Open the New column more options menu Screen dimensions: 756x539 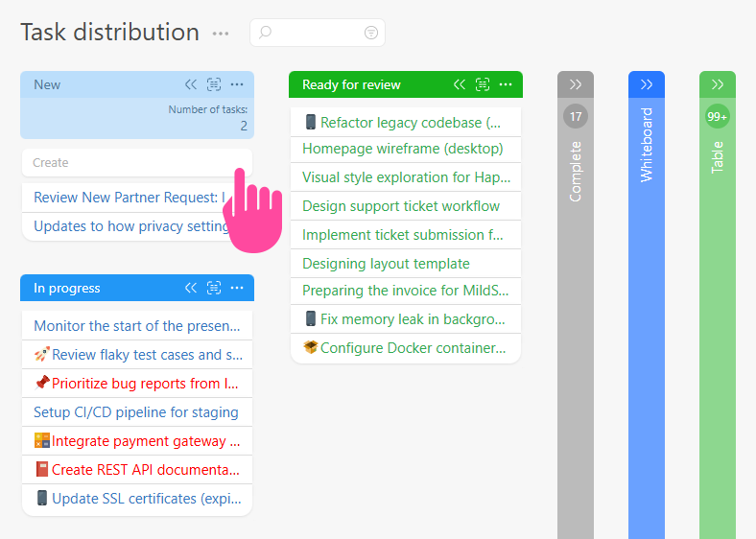point(237,84)
